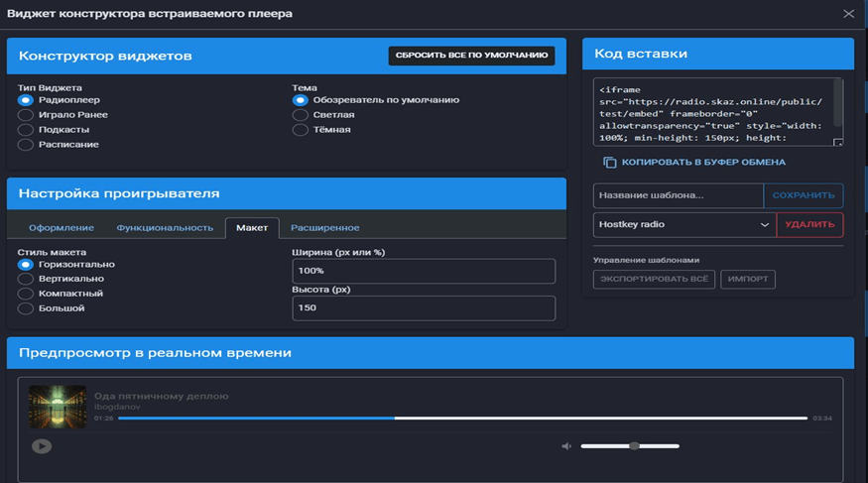Image resolution: width=868 pixels, height=483 pixels.
Task: Close the widget constructor dialog
Action: [x=848, y=14]
